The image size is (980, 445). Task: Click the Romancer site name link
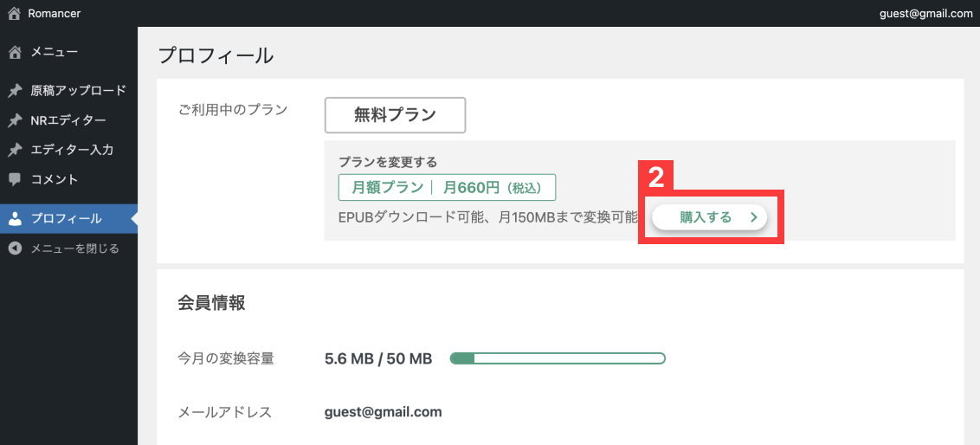[x=55, y=14]
